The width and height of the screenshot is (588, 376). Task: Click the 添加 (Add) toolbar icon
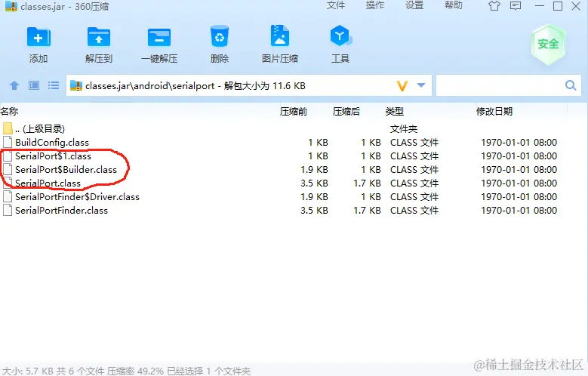(38, 37)
